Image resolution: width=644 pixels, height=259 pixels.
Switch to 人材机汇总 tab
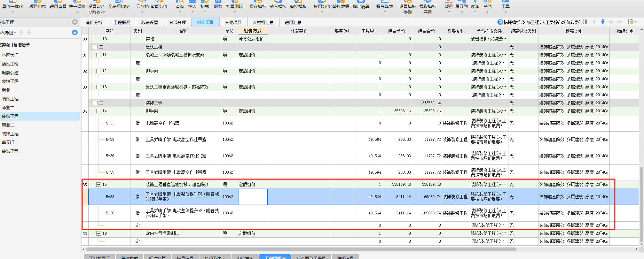point(263,22)
